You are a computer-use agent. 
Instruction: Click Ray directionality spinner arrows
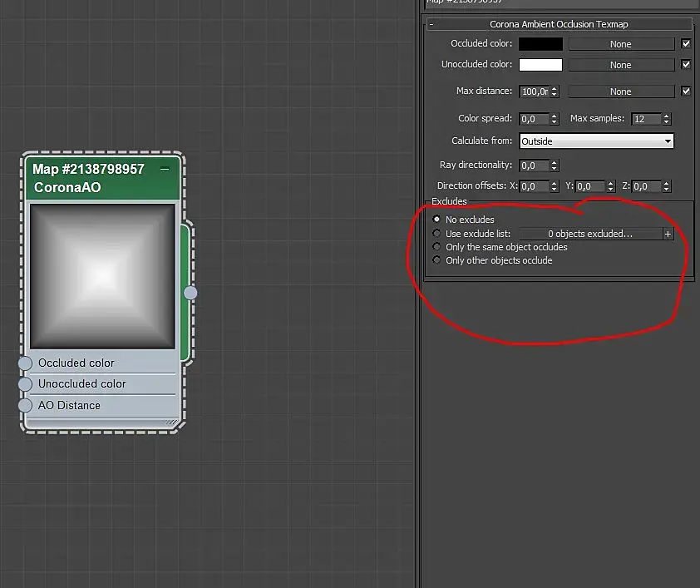(554, 166)
